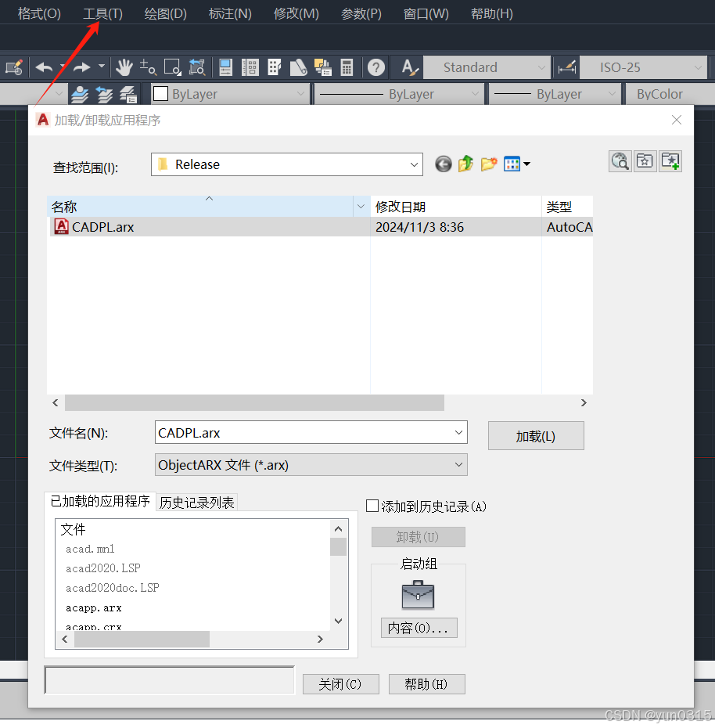
Task: Open the ByColor plot style dropdown
Action: (x=670, y=94)
